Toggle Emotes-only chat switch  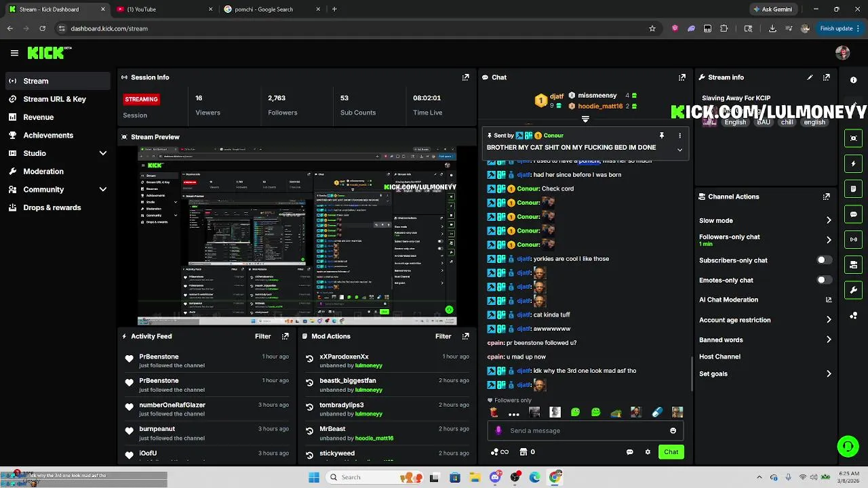[824, 280]
